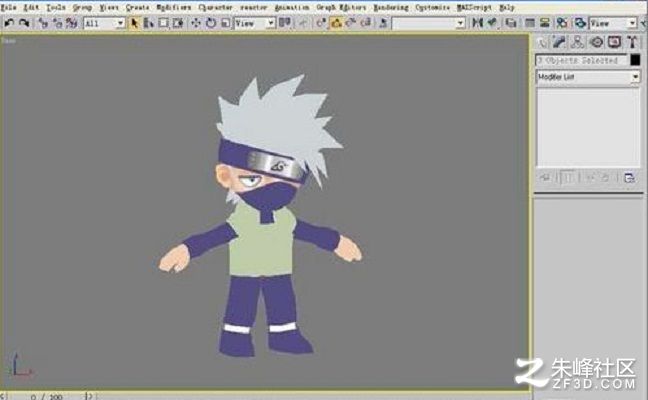Toggle Window/Crossing selection mode
Image resolution: width=648 pixels, height=400 pixels.
tap(178, 23)
